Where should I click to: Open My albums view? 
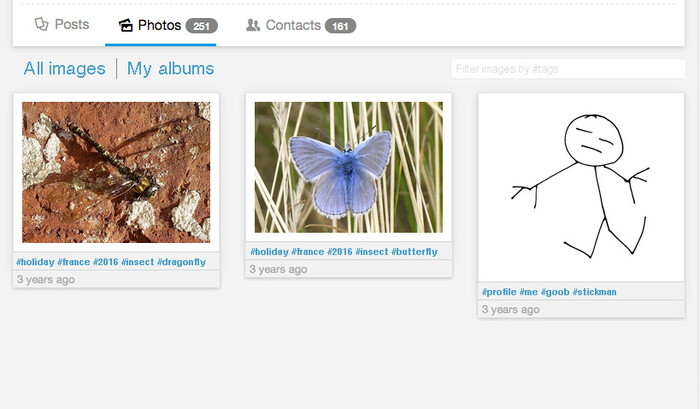pyautogui.click(x=170, y=69)
